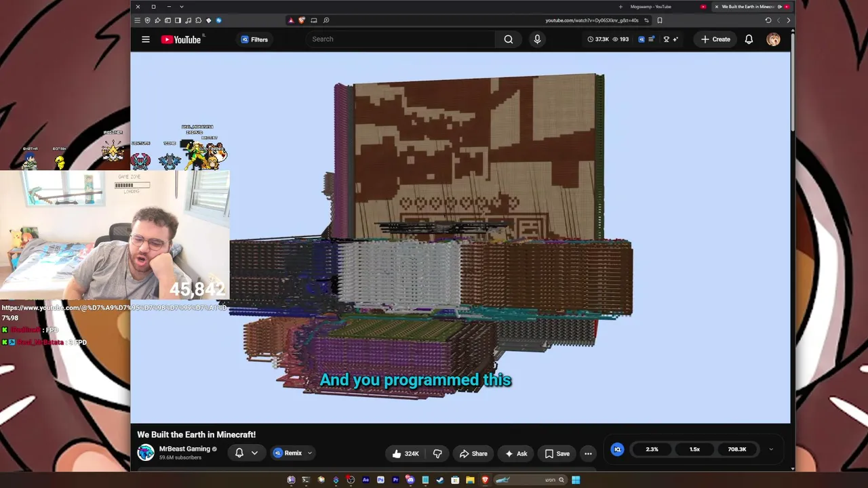Open the MrBeast Gaming channel avatar
The height and width of the screenshot is (488, 868).
(x=146, y=453)
